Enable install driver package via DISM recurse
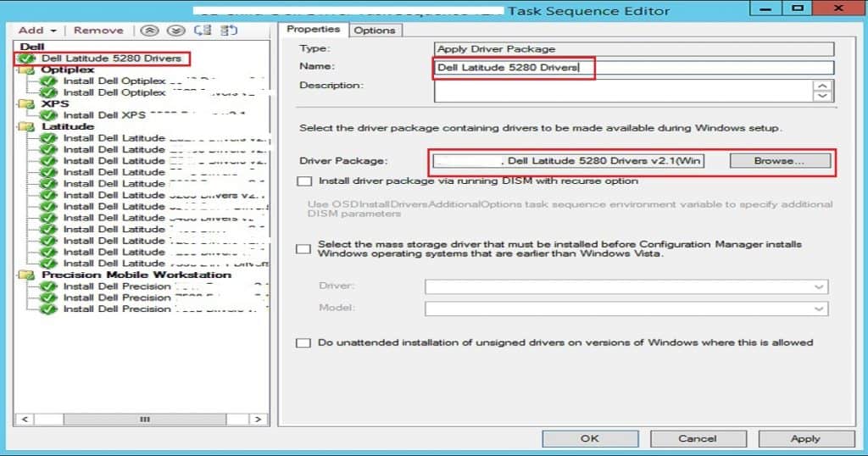 [304, 181]
